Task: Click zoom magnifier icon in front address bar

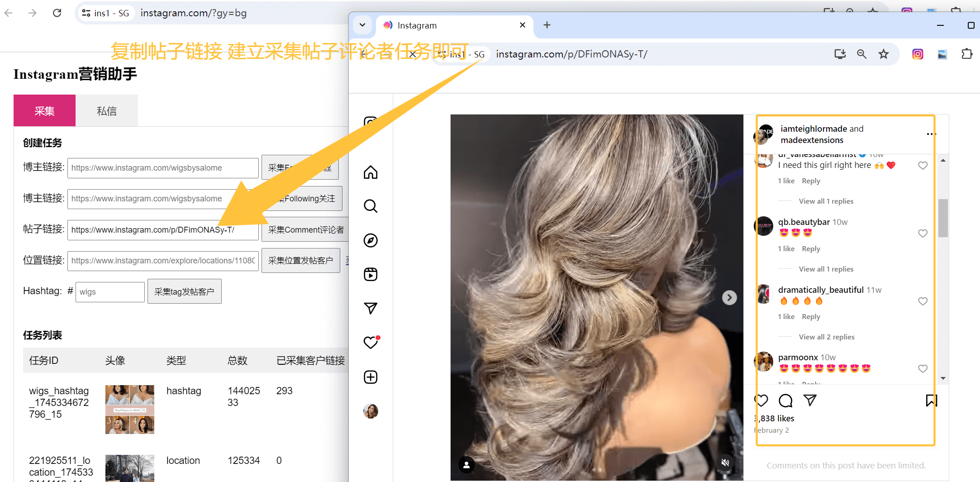Action: tap(862, 54)
